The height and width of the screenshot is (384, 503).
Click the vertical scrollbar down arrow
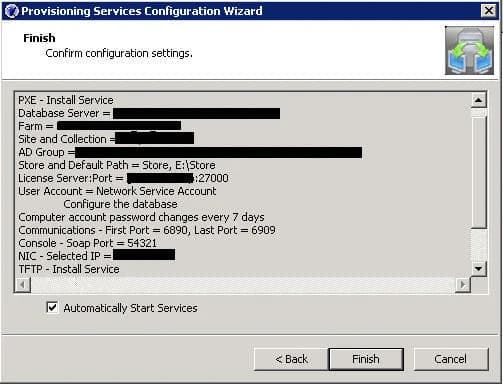coord(478,269)
